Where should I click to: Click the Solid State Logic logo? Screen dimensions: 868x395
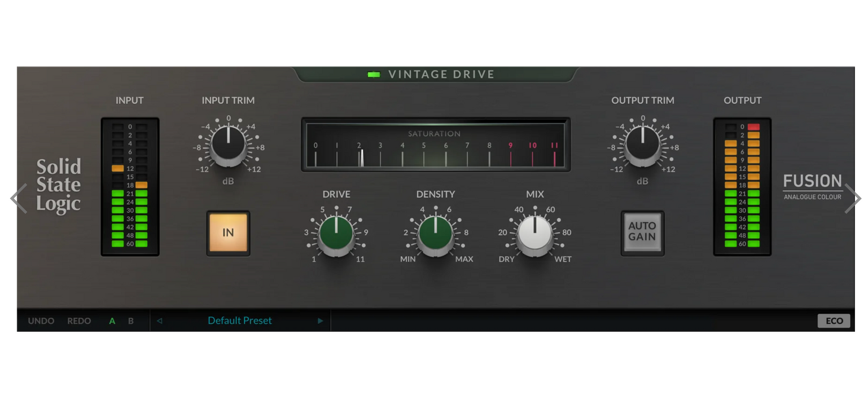pos(59,185)
